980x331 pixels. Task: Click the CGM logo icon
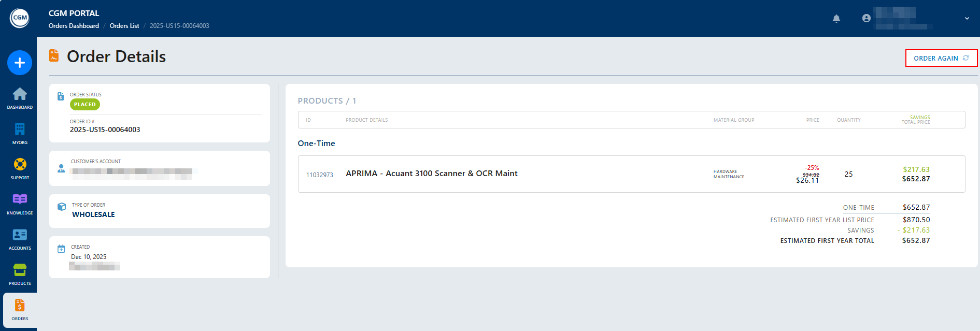(x=20, y=18)
